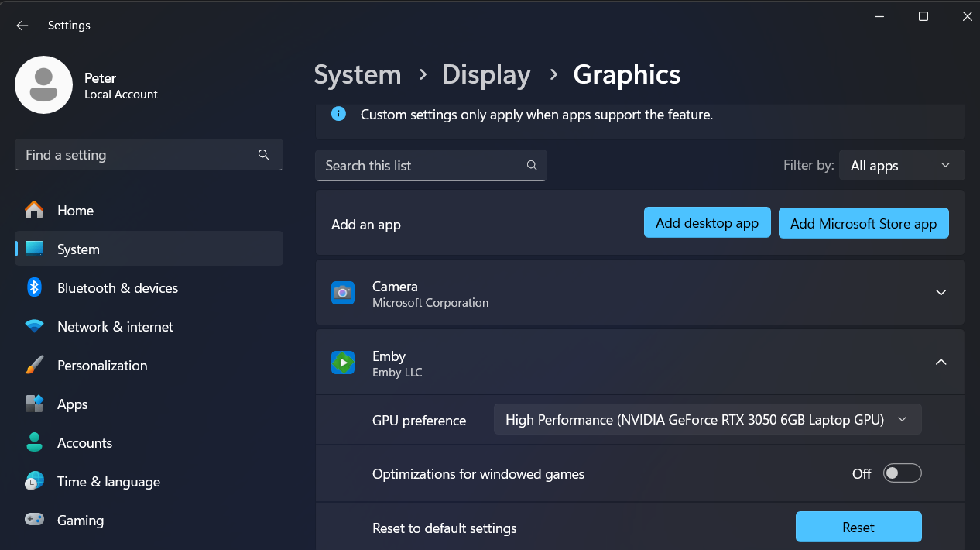
Task: Click the back arrow in Settings
Action: [22, 26]
